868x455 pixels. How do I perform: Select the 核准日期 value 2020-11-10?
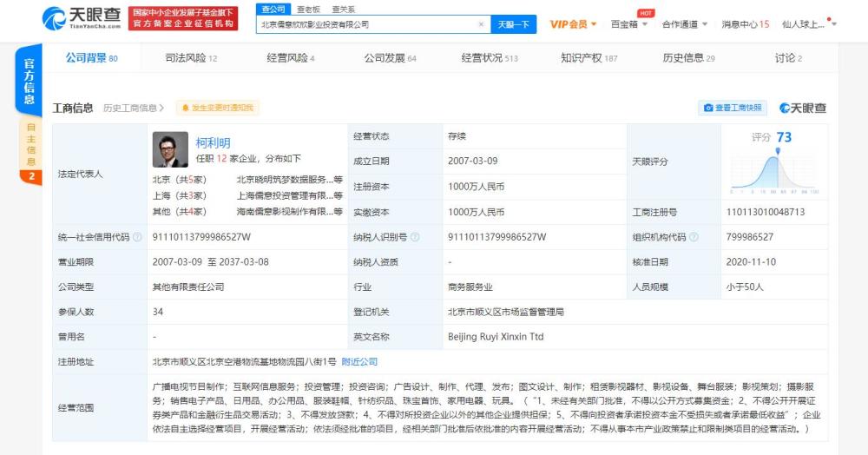click(x=751, y=262)
